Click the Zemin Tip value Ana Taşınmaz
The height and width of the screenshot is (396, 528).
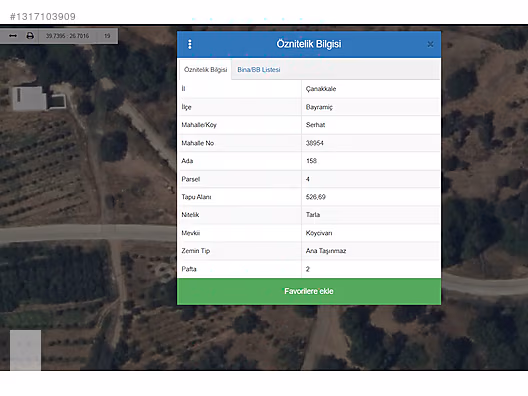(x=326, y=251)
